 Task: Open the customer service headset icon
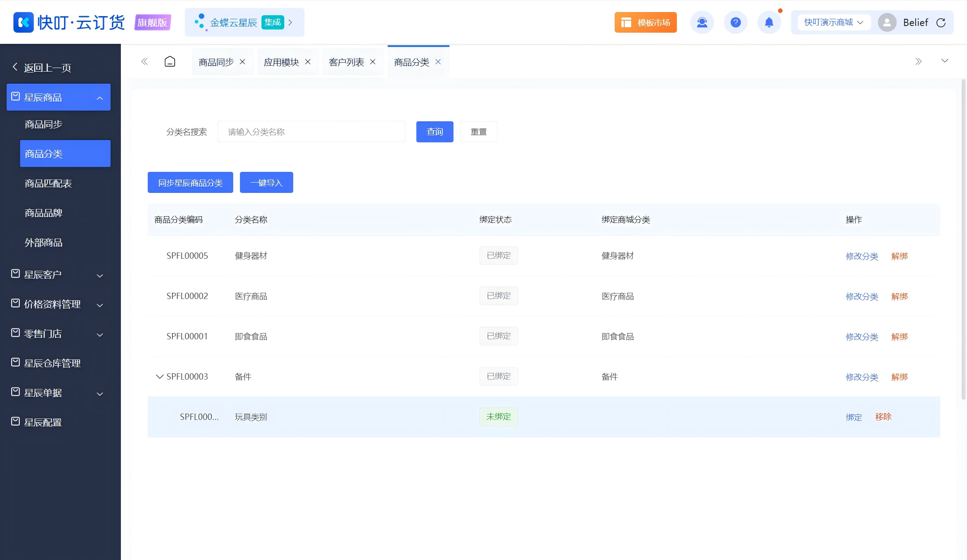coord(702,22)
